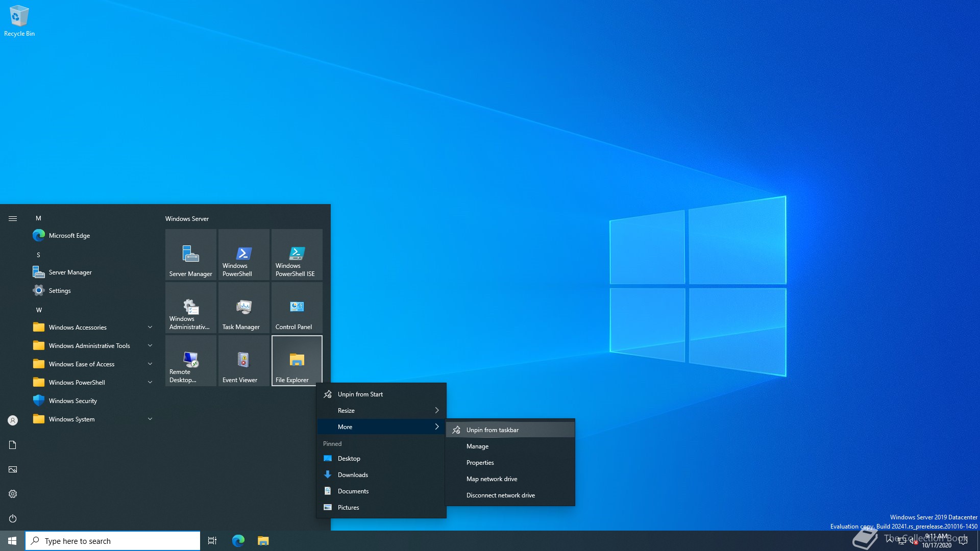Launch the Task Manager tile
The width and height of the screenshot is (980, 551).
(x=244, y=307)
